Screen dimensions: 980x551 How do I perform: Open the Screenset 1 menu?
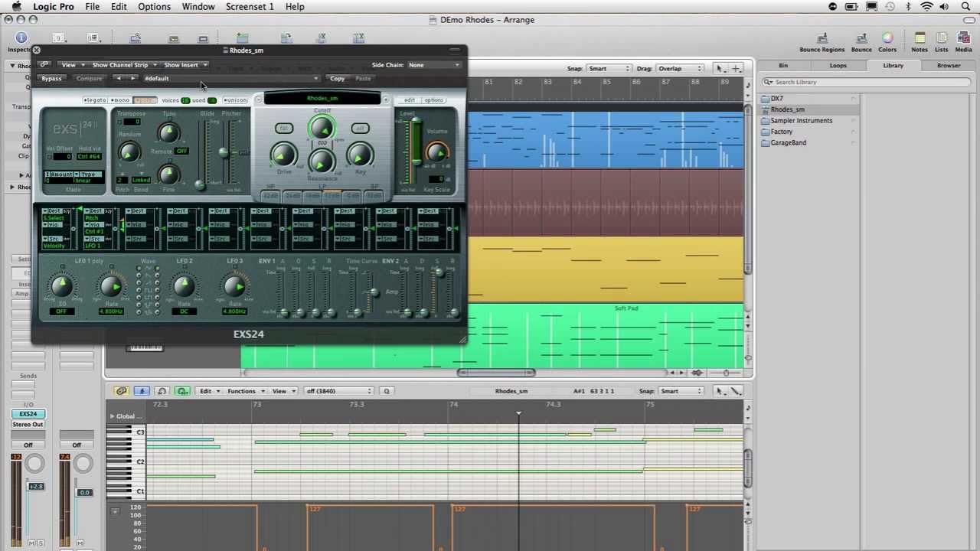[x=250, y=7]
